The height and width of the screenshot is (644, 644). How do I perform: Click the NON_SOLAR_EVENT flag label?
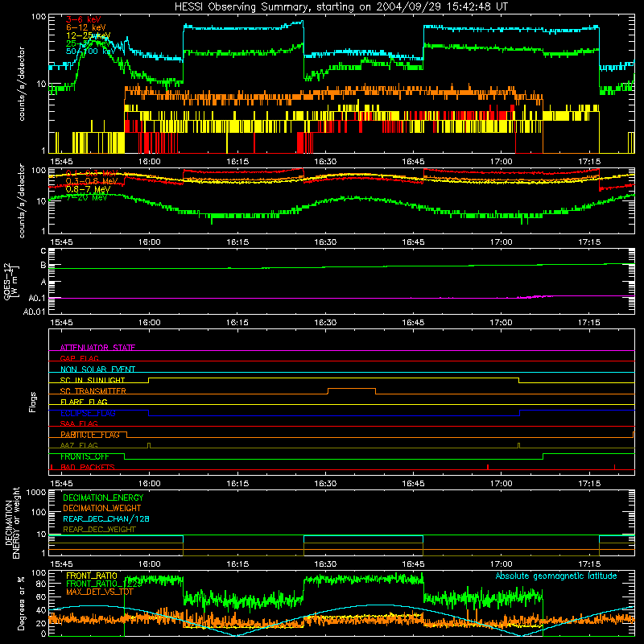coord(97,369)
